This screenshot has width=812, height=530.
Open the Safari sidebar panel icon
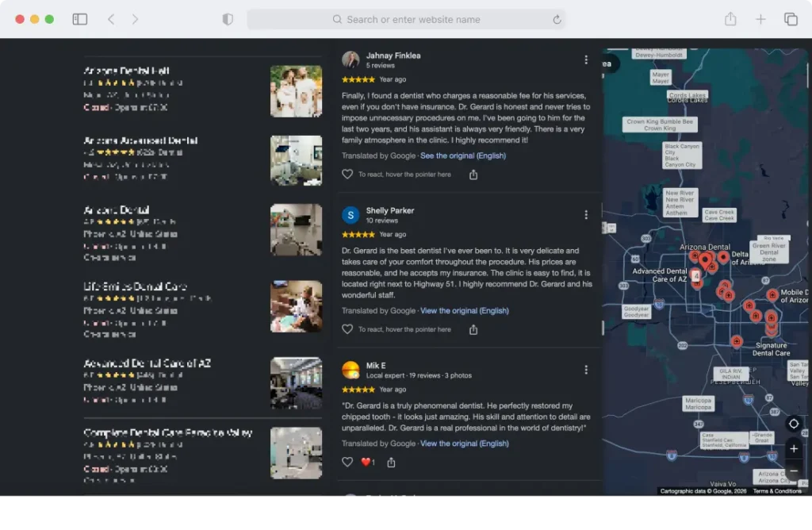(80, 19)
